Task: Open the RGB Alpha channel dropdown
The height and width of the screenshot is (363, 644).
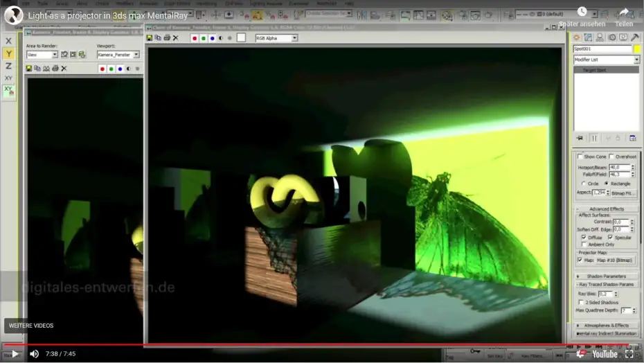Action: [x=276, y=38]
